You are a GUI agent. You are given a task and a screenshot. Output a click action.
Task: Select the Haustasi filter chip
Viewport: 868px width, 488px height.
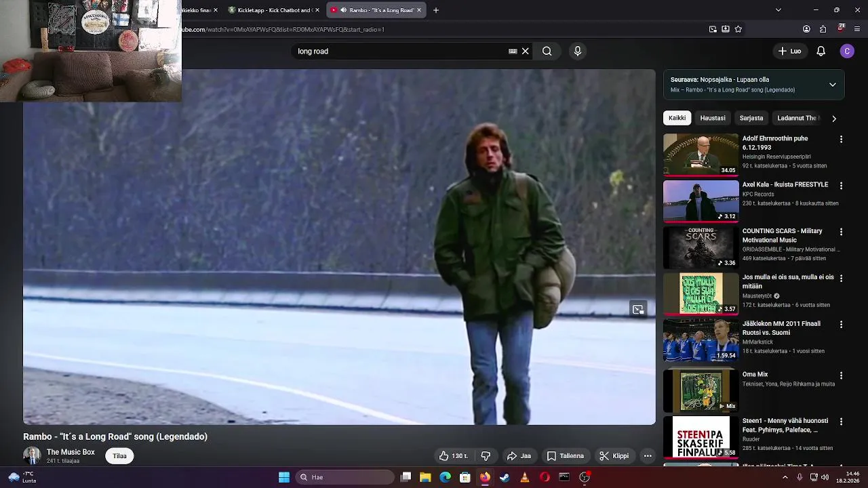click(713, 118)
